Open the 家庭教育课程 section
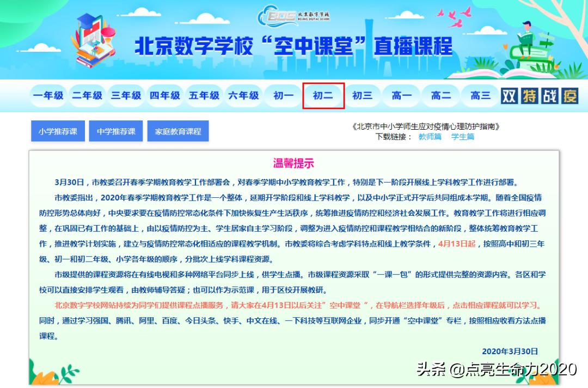Image resolution: width=588 pixels, height=388 pixels. point(178,131)
